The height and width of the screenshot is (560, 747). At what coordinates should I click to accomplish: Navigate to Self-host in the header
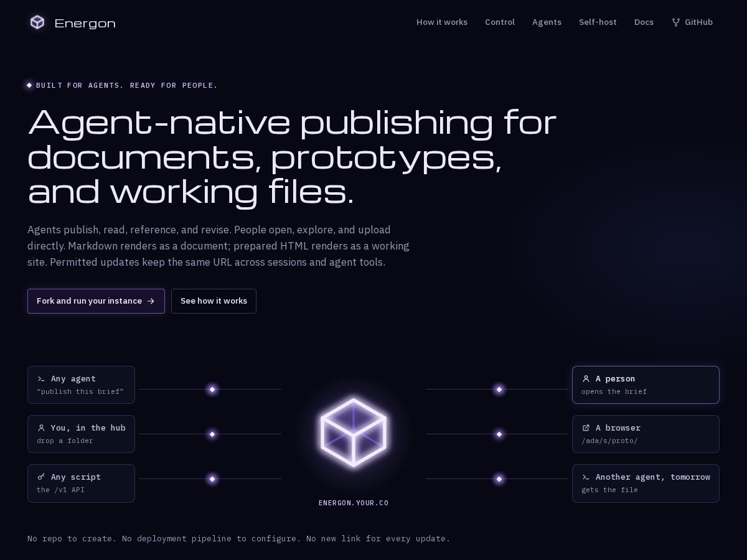(x=598, y=22)
